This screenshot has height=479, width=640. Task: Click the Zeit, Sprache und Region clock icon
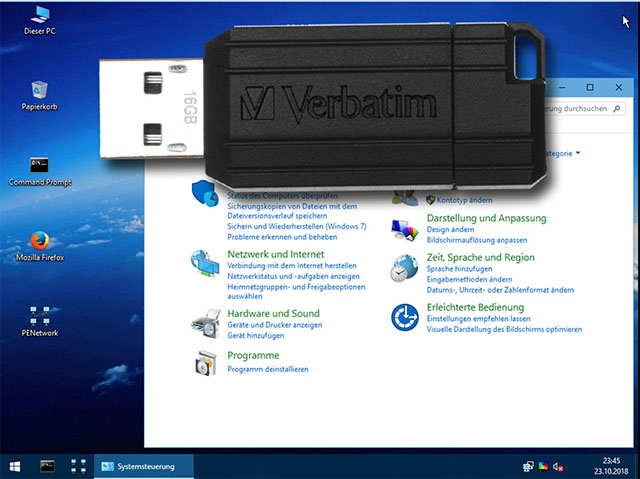tap(404, 268)
